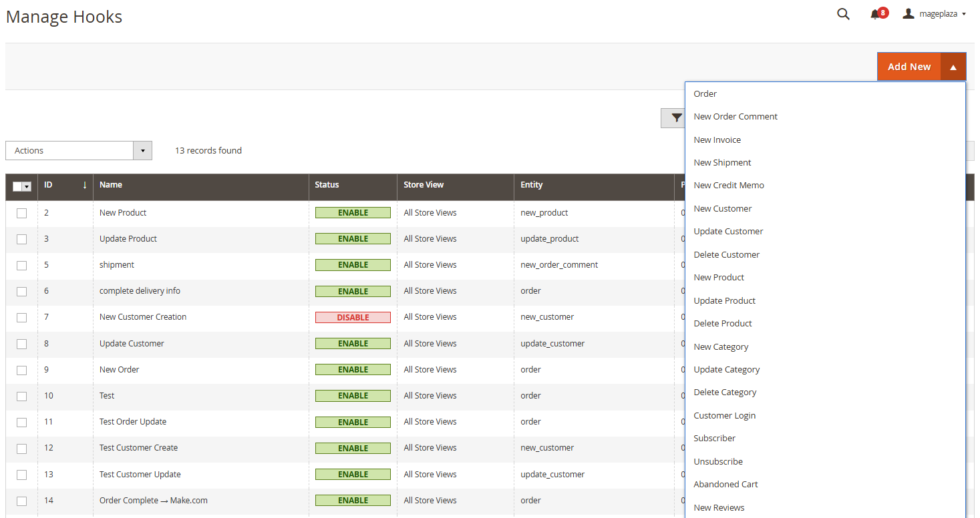Click the Store View column header
The height and width of the screenshot is (518, 980).
click(x=424, y=185)
